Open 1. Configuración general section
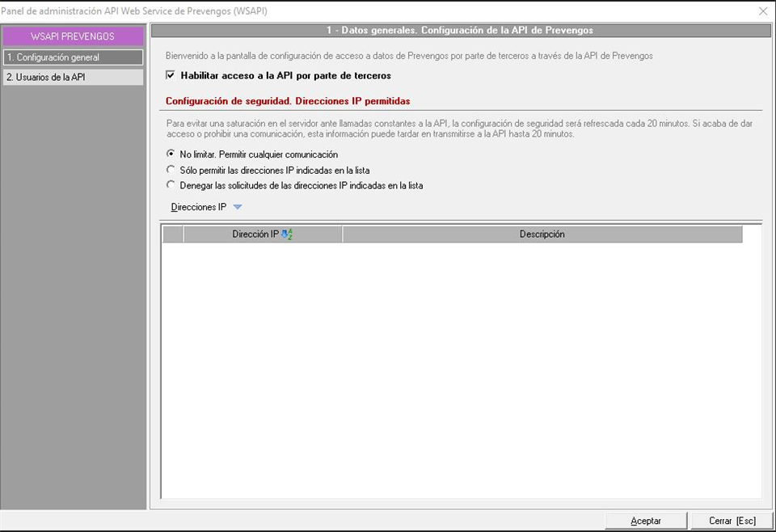This screenshot has height=532, width=776. 73,57
